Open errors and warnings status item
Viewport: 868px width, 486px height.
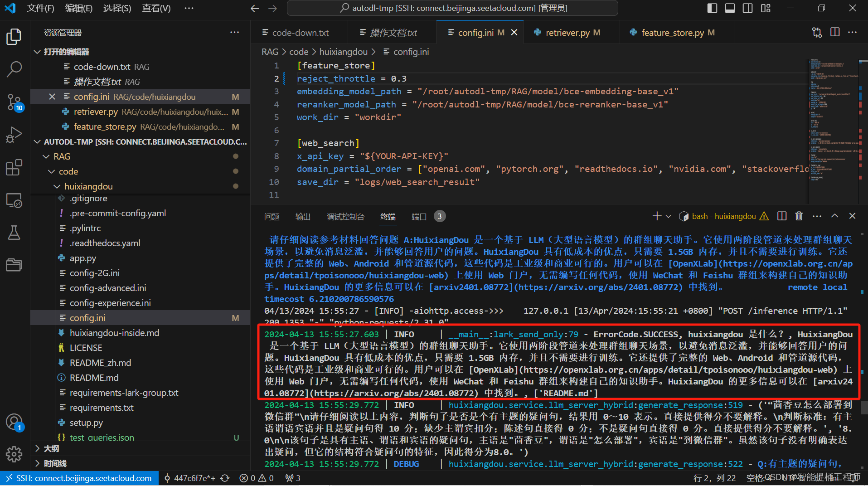point(257,478)
